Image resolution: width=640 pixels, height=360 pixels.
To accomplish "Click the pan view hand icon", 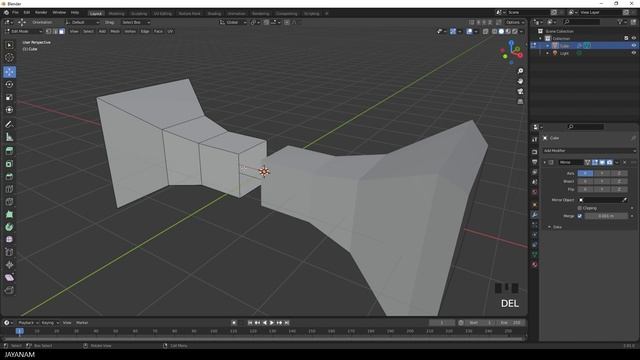I will tap(520, 81).
